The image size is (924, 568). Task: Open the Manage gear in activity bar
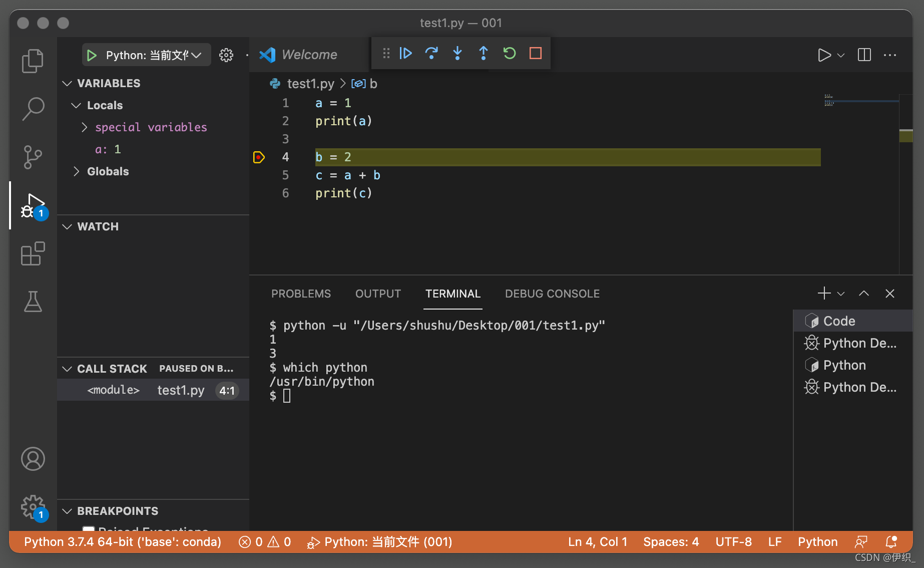click(33, 507)
